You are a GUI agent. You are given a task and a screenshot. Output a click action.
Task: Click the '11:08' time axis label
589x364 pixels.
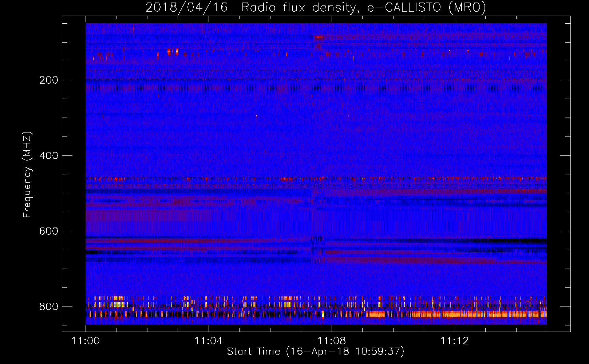[332, 341]
